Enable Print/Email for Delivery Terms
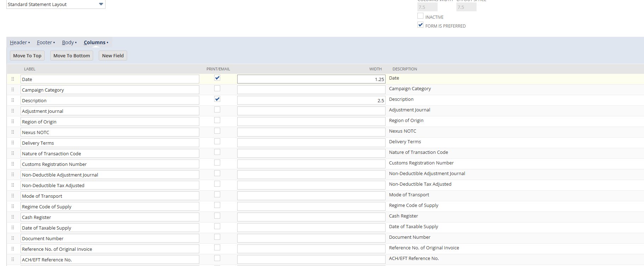644x266 pixels. click(217, 141)
